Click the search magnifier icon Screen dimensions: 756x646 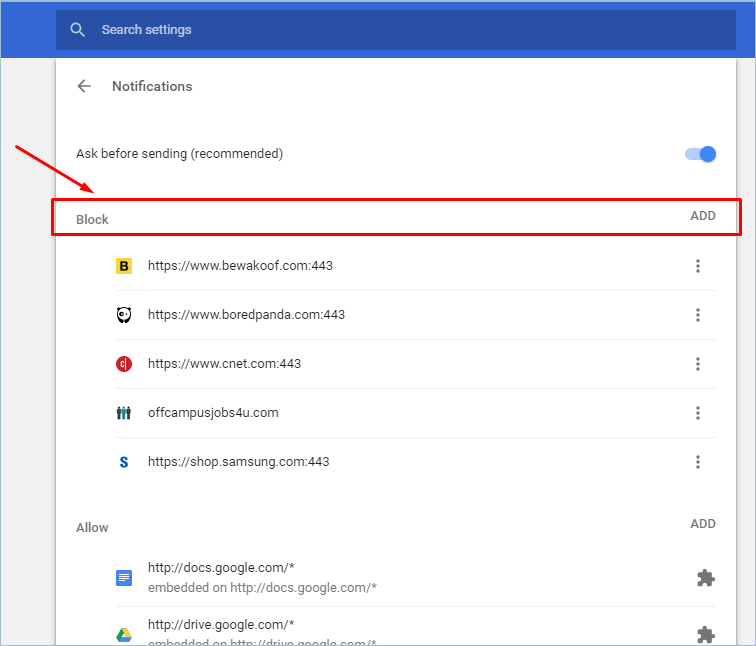click(78, 30)
